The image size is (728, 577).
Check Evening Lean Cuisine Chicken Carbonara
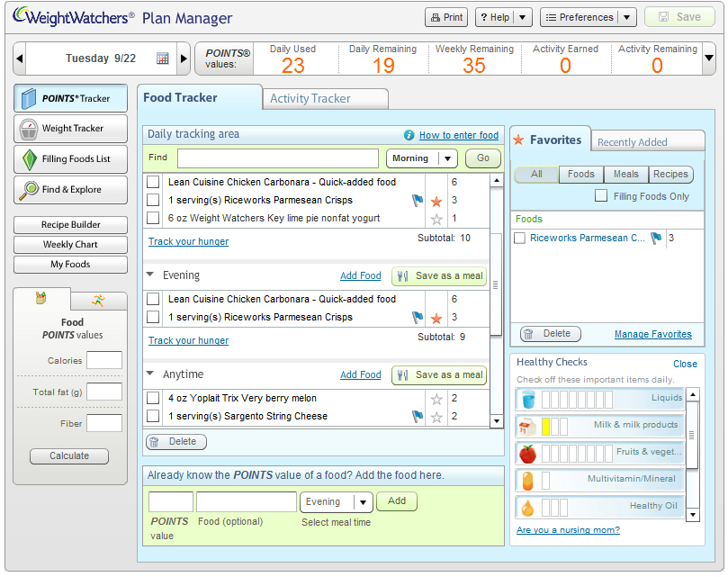click(153, 299)
